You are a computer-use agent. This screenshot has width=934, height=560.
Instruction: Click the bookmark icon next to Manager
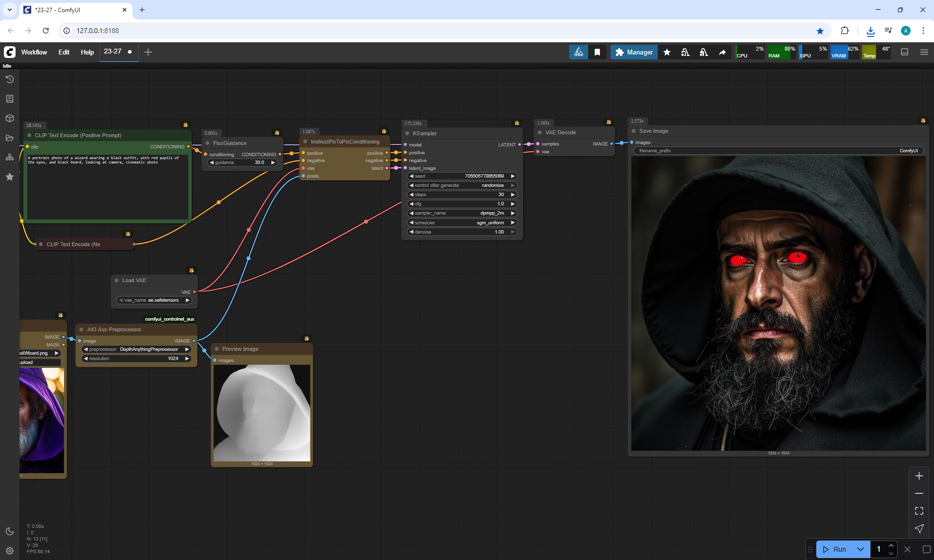[597, 52]
